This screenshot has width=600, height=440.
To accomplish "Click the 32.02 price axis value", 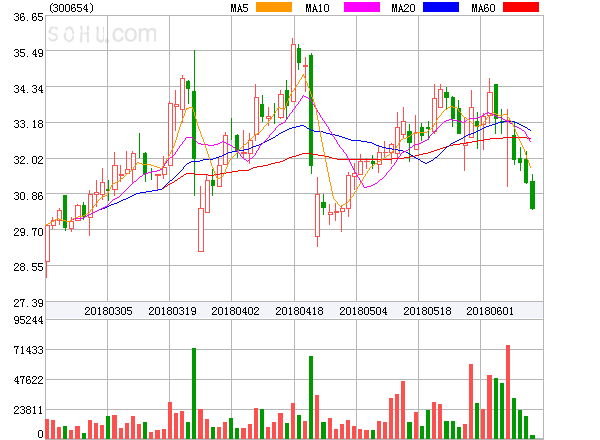I will 29,160.
